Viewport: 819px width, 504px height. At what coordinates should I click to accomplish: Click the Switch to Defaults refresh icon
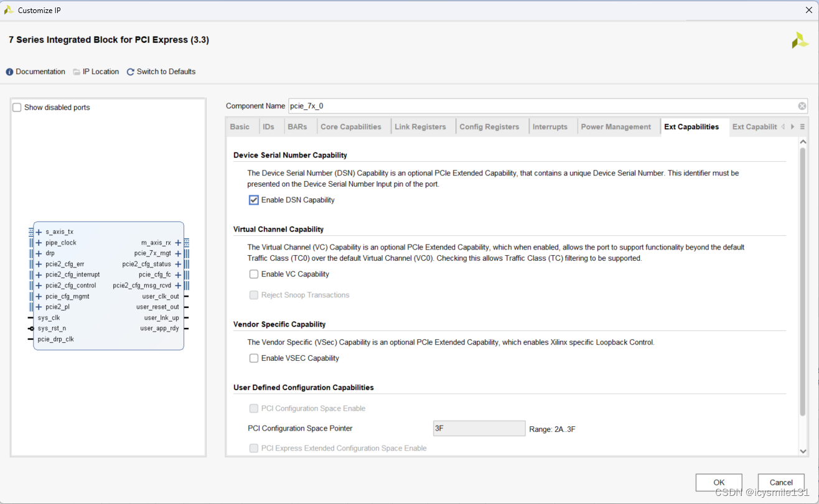tap(131, 72)
